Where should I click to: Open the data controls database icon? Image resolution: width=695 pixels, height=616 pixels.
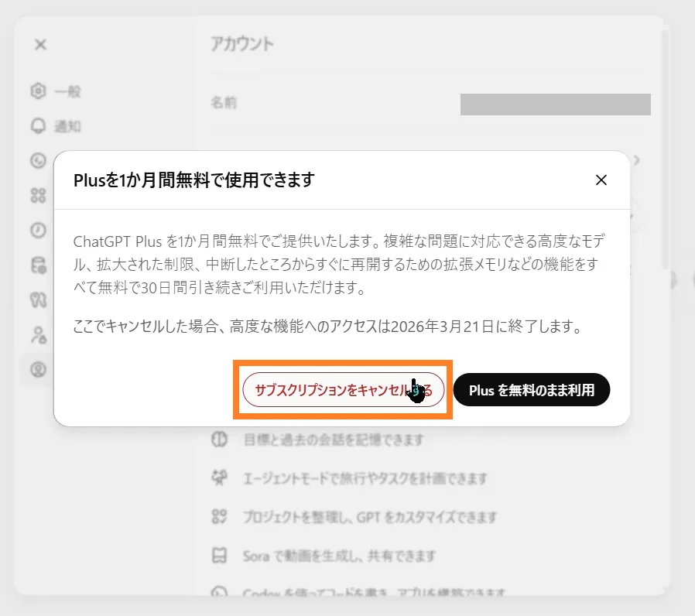38,265
